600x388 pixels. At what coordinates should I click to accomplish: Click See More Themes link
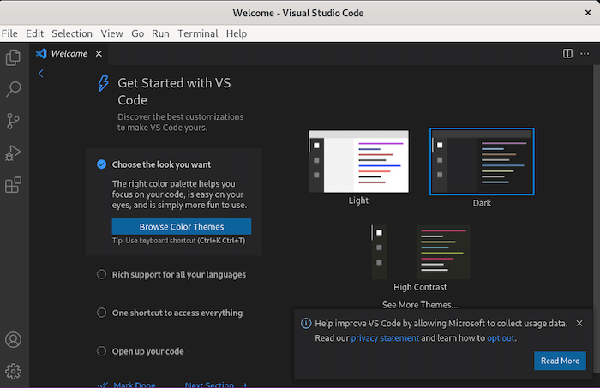click(420, 305)
